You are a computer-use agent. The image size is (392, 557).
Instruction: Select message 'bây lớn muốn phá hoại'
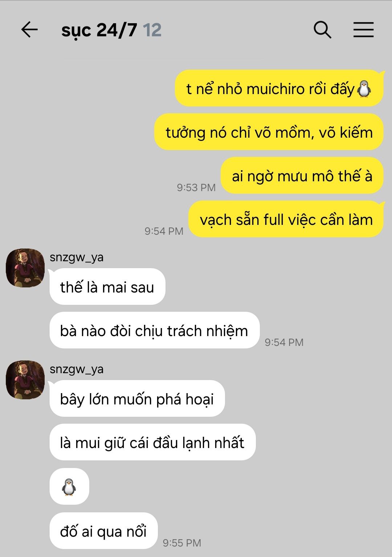(x=137, y=399)
